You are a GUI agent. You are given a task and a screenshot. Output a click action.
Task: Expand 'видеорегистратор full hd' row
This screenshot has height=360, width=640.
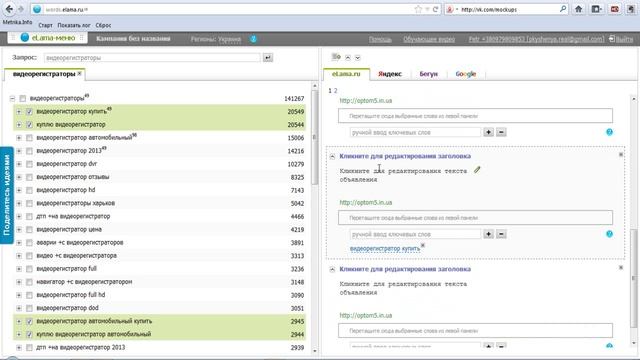[19, 295]
